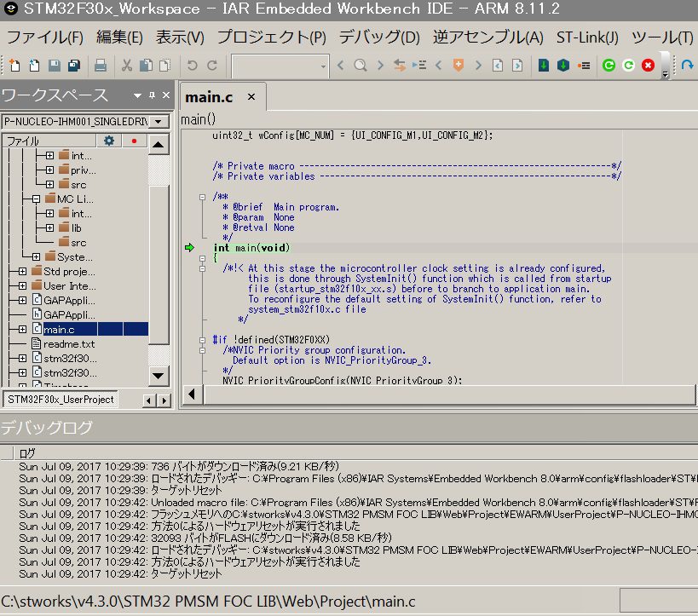The width and height of the screenshot is (698, 616).
Task: Jump to the previous bookmark arrow
Action: pos(438,66)
